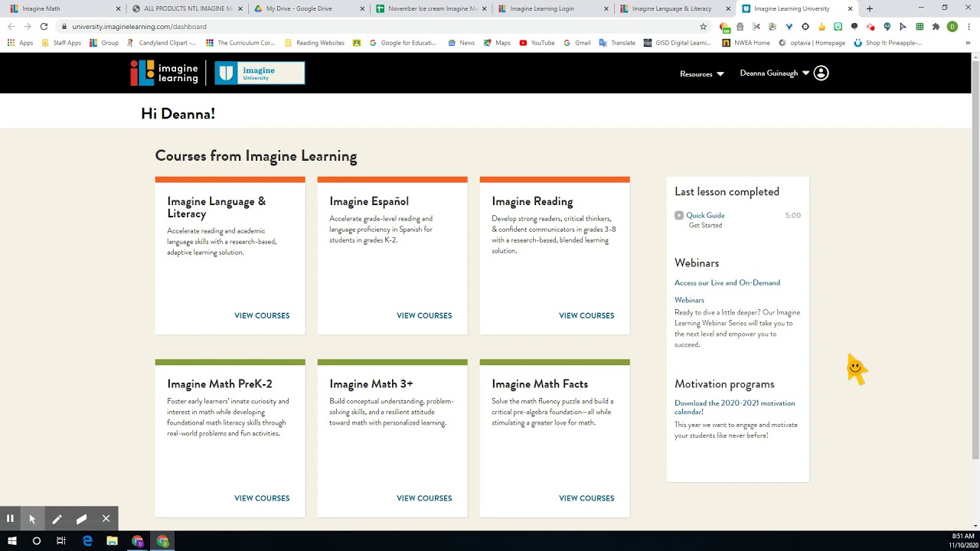Click the Imagine Math Facts card title
Image resolution: width=980 pixels, height=551 pixels.
pos(540,384)
